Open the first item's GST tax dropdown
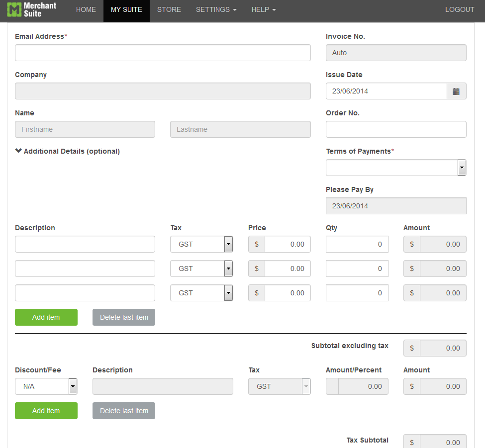The width and height of the screenshot is (485, 448). [201, 244]
